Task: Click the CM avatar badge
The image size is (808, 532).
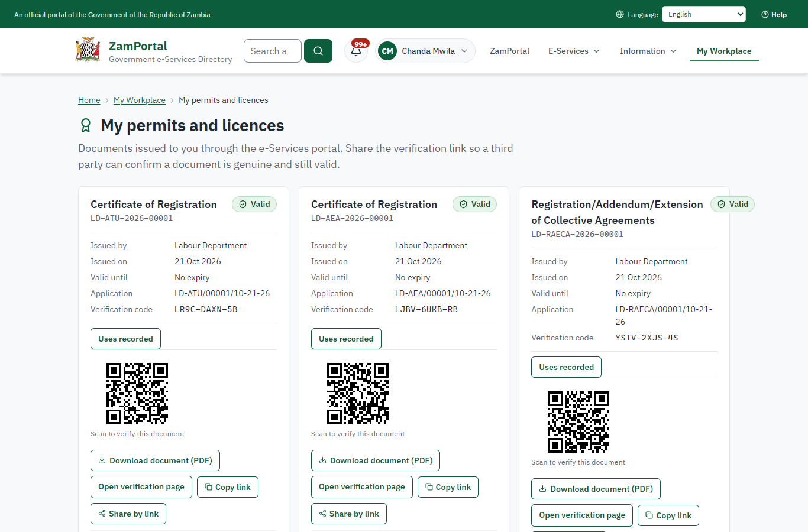Action: [x=387, y=51]
